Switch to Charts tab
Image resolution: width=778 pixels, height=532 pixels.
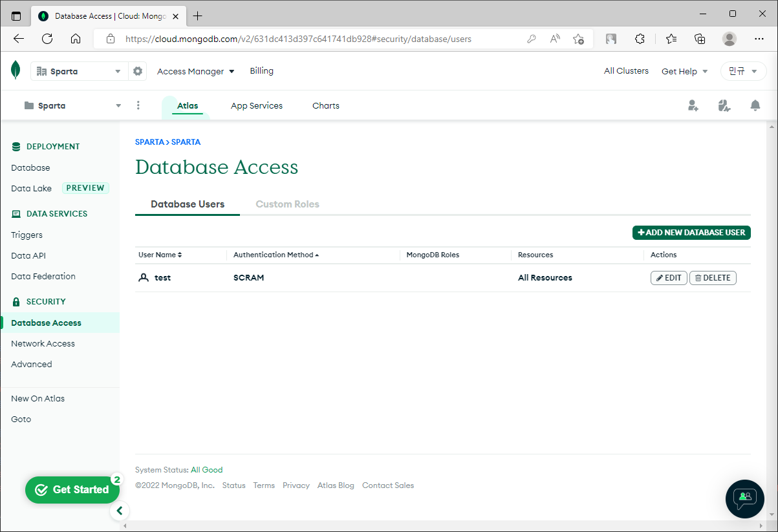326,105
